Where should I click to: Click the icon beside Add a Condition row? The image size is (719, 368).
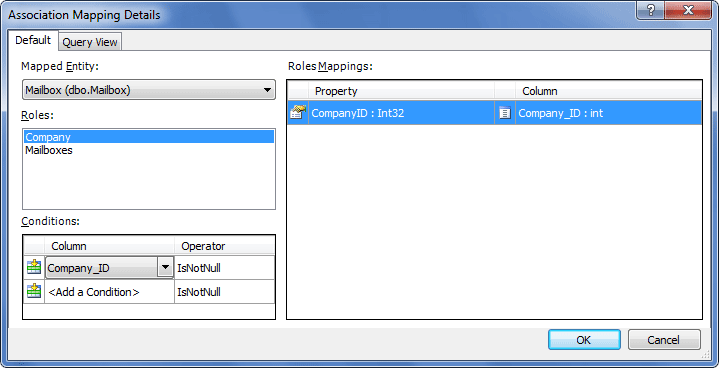(34, 291)
